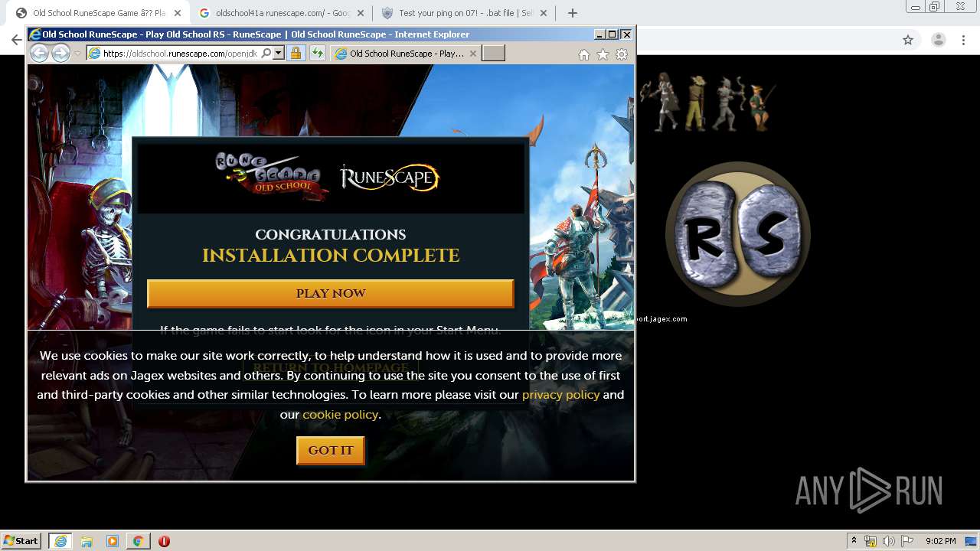This screenshot has height=551, width=980.
Task: Open the privacy policy link
Action: [560, 395]
